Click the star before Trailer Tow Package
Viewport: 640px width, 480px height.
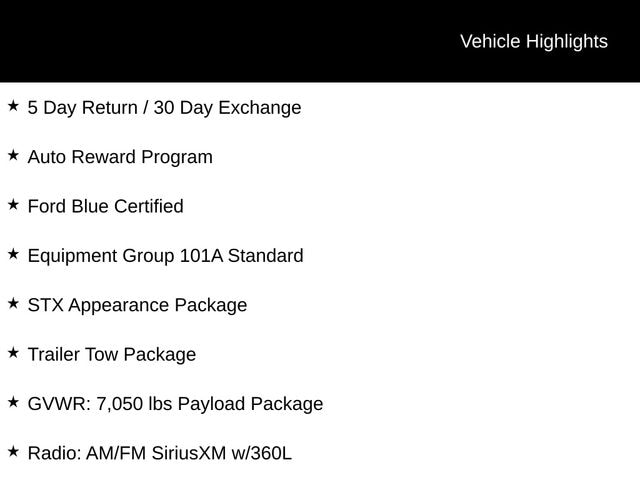tap(13, 353)
